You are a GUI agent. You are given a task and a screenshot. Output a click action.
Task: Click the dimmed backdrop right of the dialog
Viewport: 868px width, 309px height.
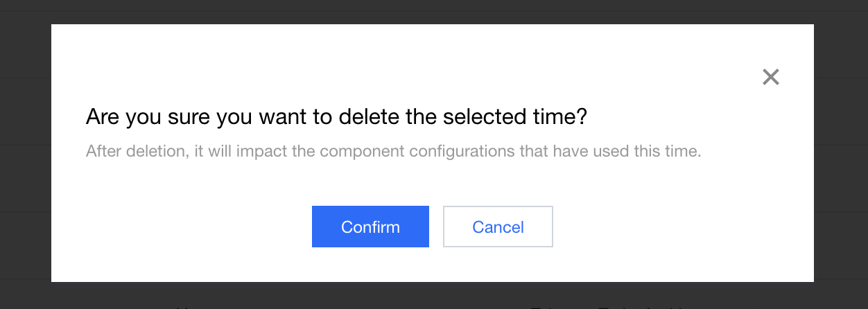click(x=840, y=152)
